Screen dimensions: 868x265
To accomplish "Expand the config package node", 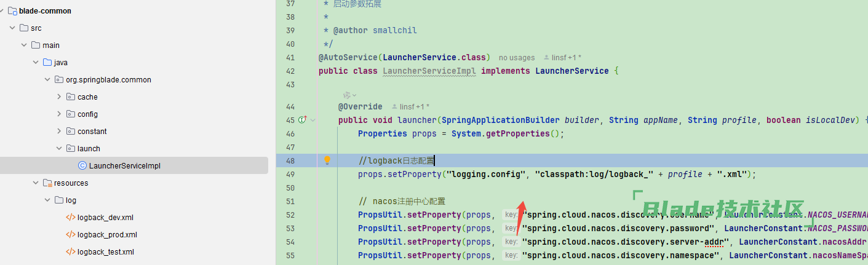I will point(59,114).
